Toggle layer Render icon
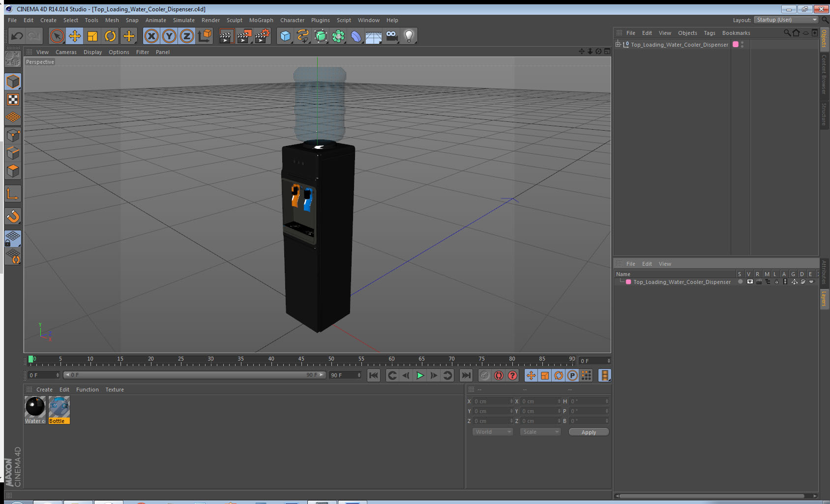The width and height of the screenshot is (830, 504). (x=758, y=282)
